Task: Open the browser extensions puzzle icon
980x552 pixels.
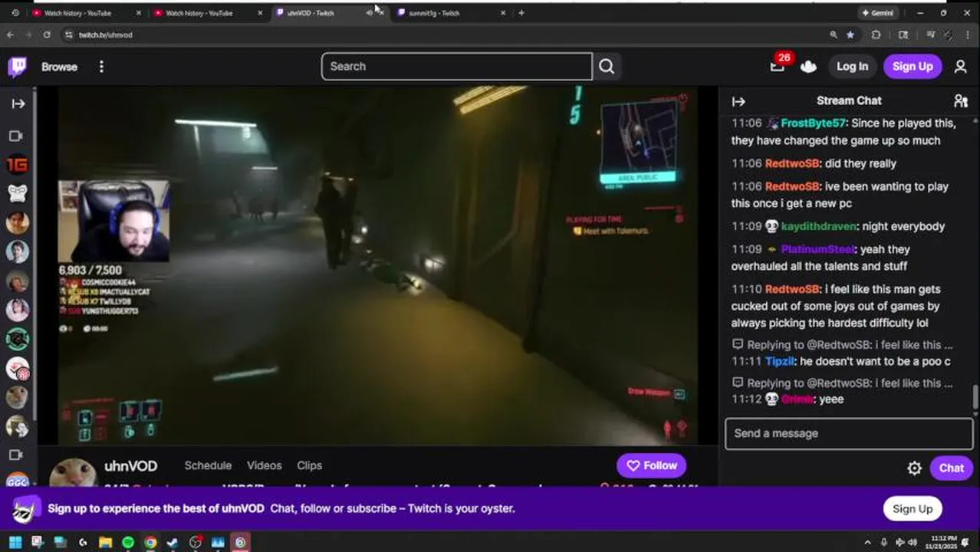Action: point(876,35)
